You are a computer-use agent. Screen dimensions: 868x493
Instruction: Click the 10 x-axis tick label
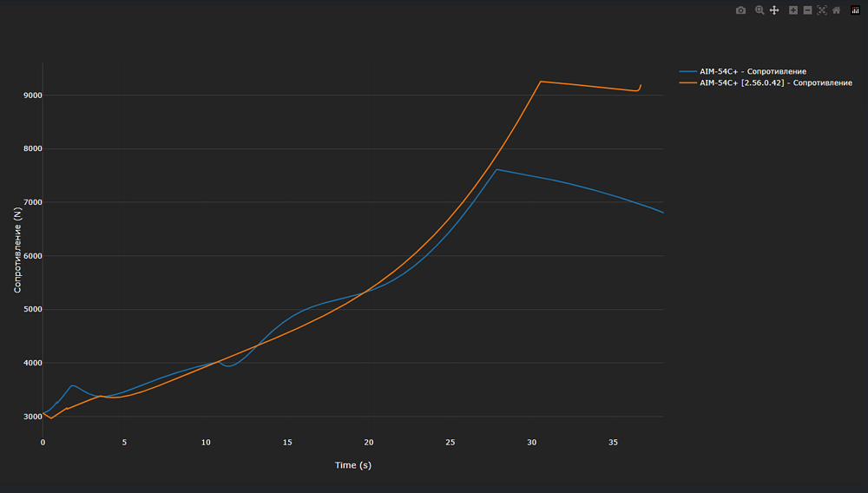206,443
